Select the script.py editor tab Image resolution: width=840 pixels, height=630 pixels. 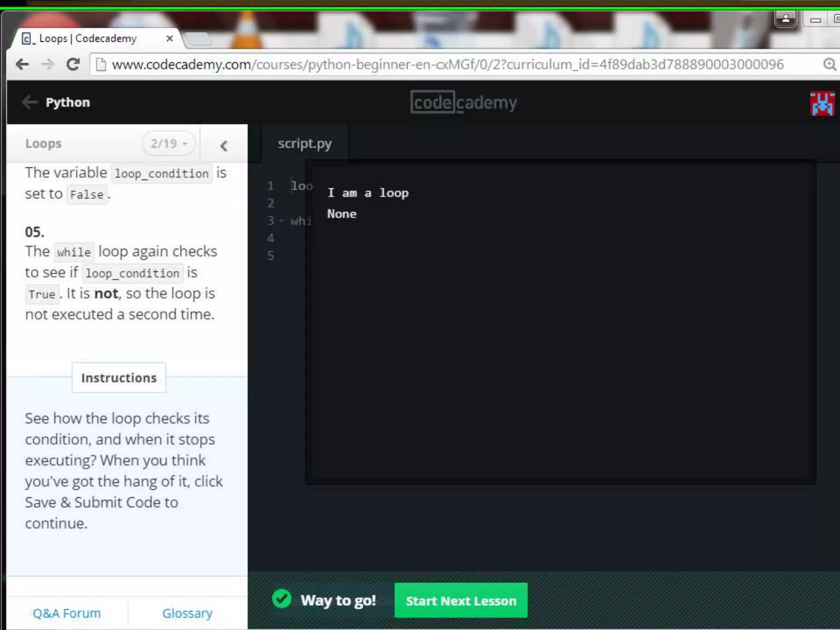pyautogui.click(x=304, y=144)
